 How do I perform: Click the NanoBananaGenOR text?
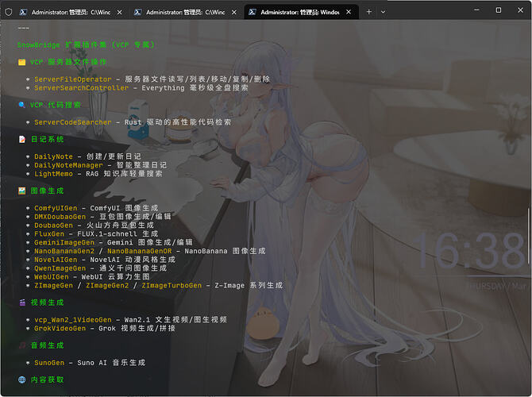(x=140, y=251)
